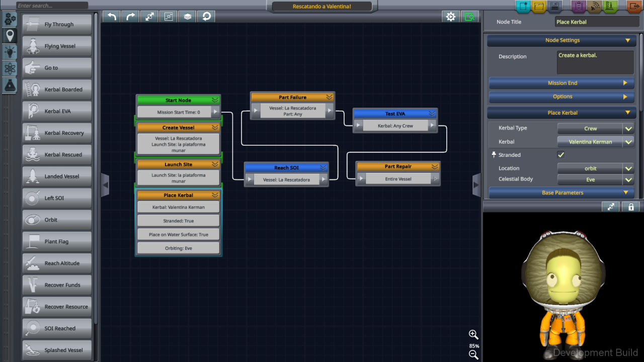
Task: Toggle the lock icon above Kerbal preview
Action: (631, 207)
